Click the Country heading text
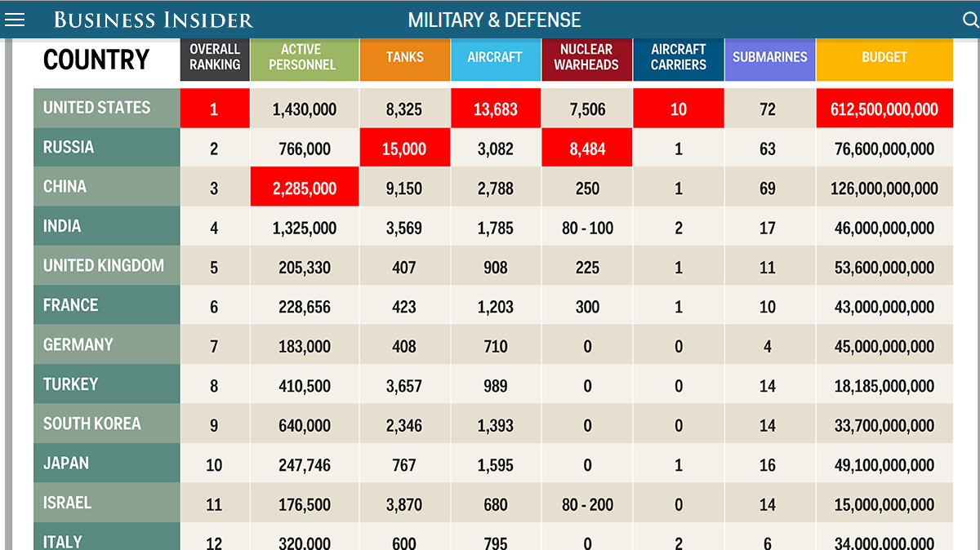The image size is (980, 550). [96, 60]
